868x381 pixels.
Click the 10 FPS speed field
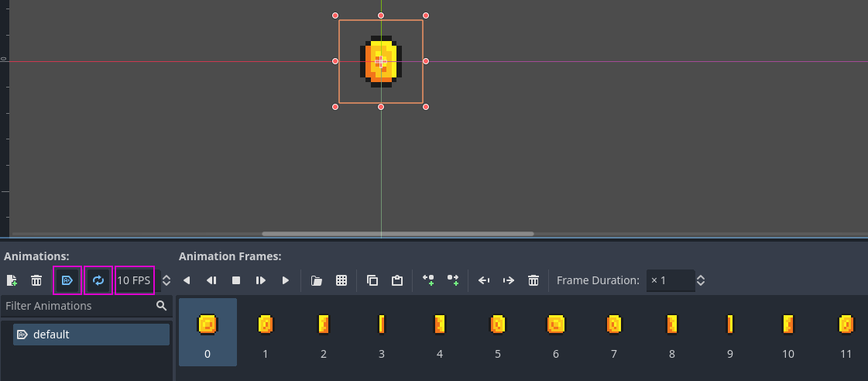click(134, 280)
